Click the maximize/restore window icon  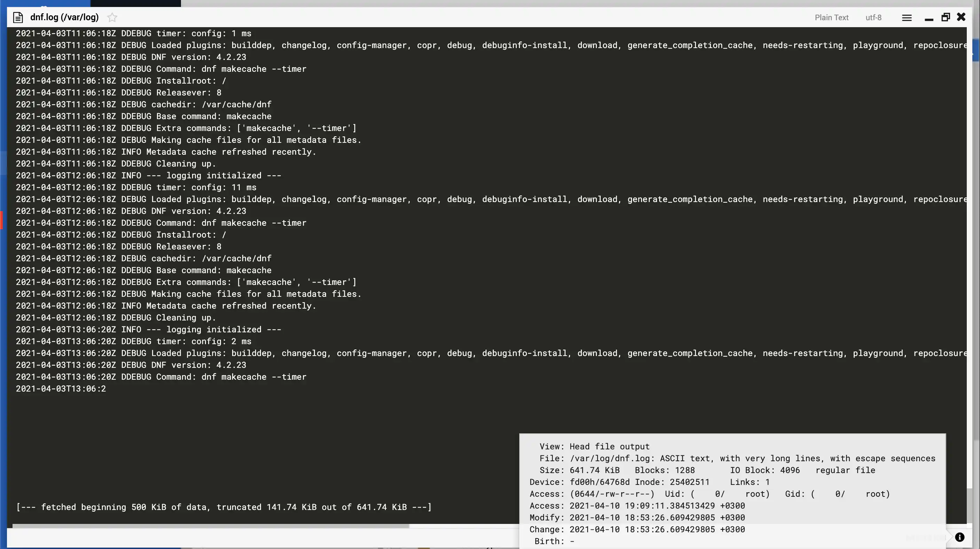pyautogui.click(x=946, y=17)
